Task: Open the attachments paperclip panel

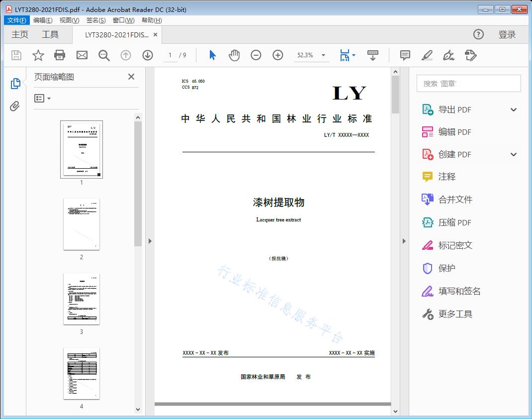Action: tap(15, 105)
